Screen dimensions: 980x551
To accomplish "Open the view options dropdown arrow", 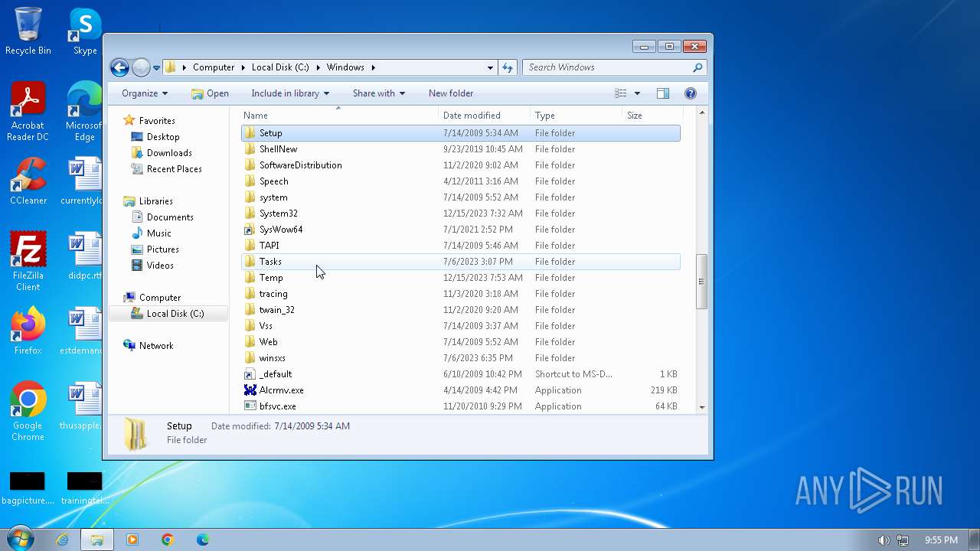I will [637, 93].
